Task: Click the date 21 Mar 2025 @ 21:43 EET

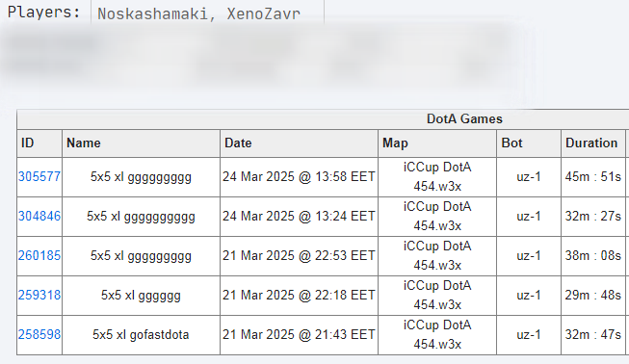Action: (299, 334)
